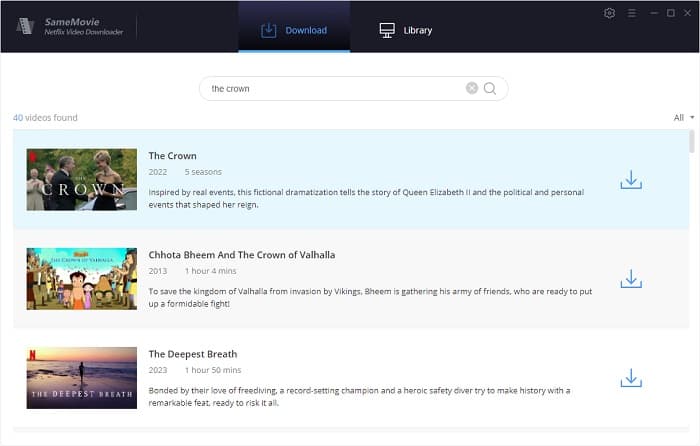The width and height of the screenshot is (700, 446).
Task: Clear the search field text
Action: (472, 88)
